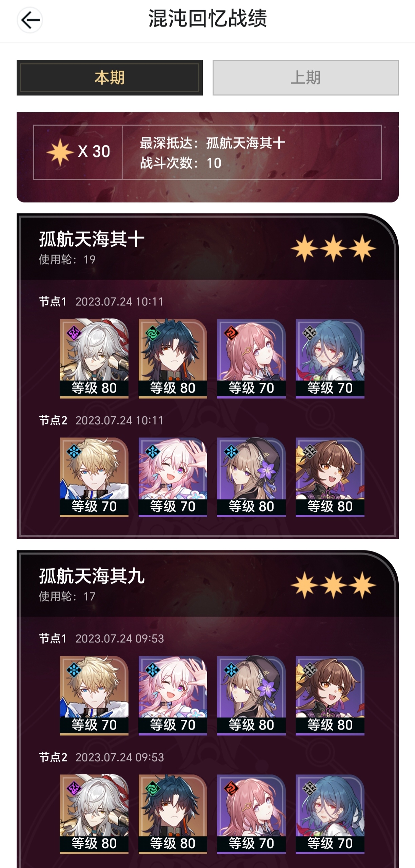Click the three stars rating of 其九
This screenshot has height=868, width=415.
(x=333, y=585)
